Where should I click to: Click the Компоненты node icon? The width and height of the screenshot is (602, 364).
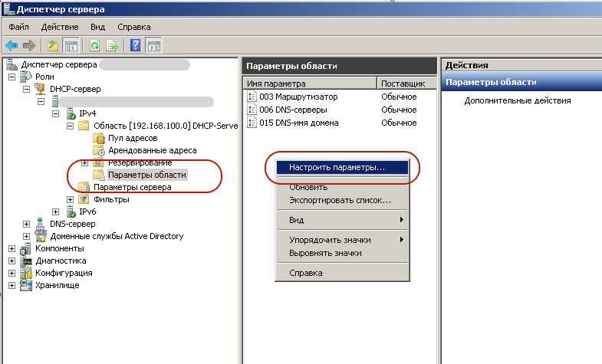[26, 248]
